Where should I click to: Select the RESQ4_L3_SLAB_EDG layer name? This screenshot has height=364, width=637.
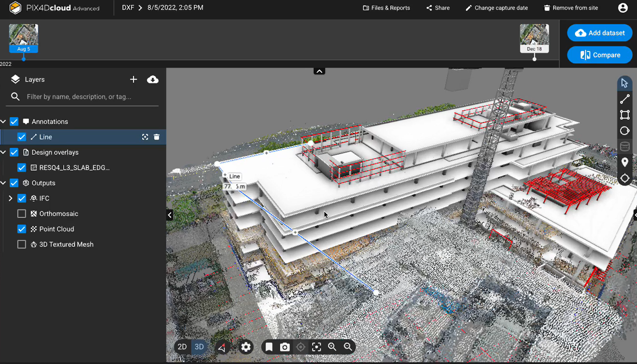click(74, 168)
